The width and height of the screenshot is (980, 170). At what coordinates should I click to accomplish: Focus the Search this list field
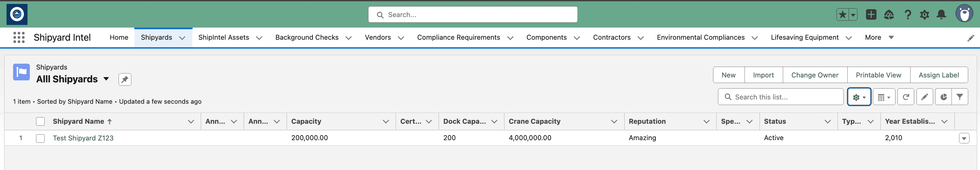pos(781,97)
